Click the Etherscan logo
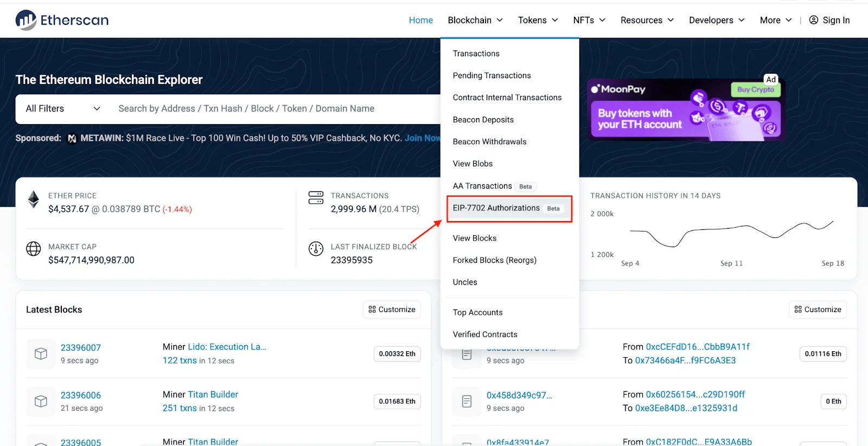Screen dimensions: 868x446 [62, 20]
